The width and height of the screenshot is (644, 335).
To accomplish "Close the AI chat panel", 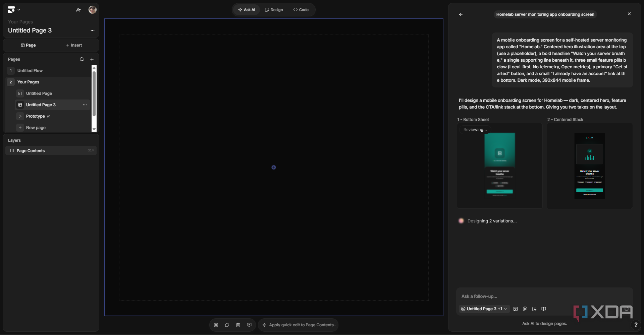I will [x=629, y=14].
